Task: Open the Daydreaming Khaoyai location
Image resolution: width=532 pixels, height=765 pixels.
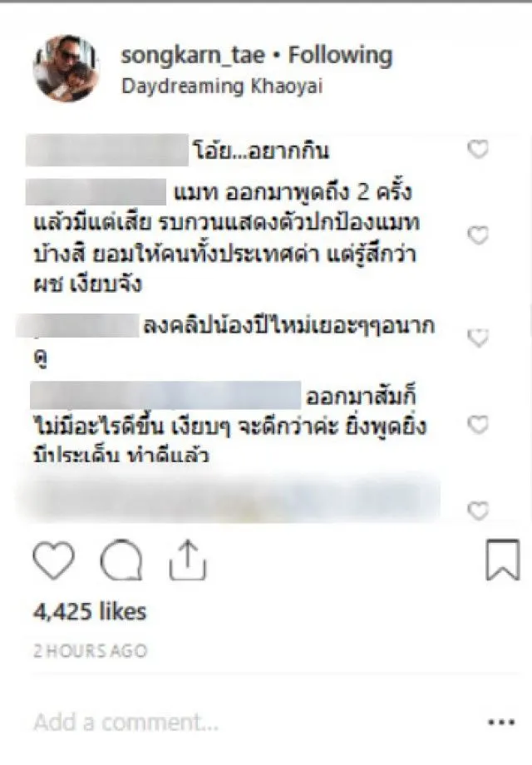Action: click(x=222, y=86)
